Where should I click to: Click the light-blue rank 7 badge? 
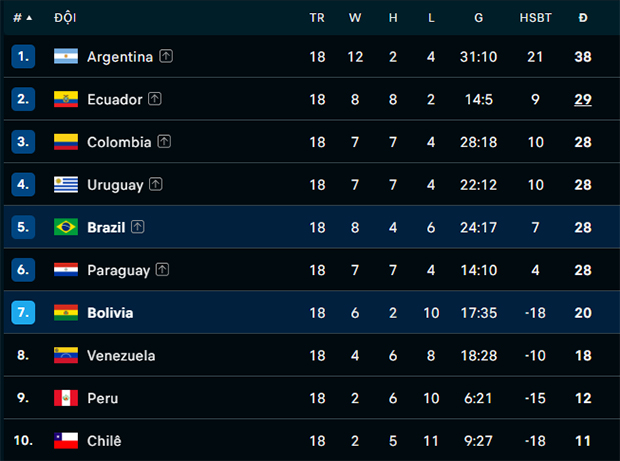[23, 312]
